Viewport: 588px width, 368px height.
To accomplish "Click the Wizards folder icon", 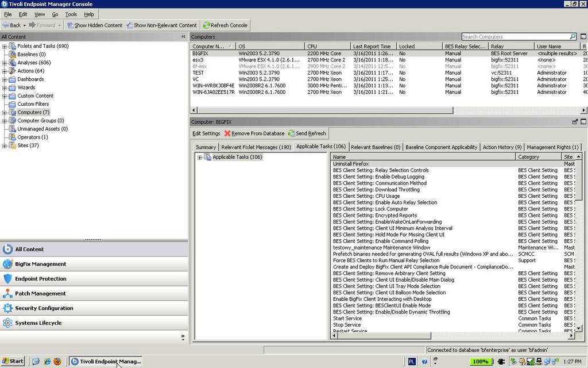I will (12, 87).
